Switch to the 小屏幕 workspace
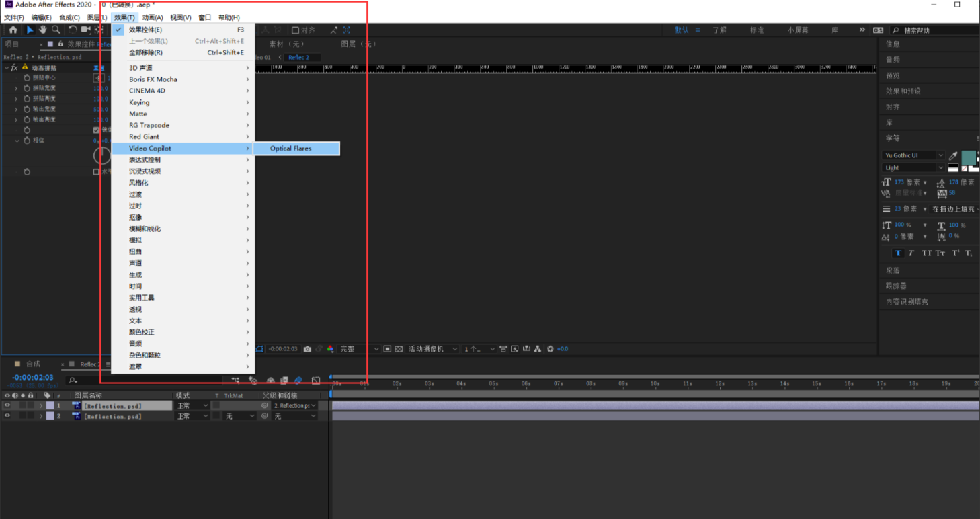This screenshot has width=980, height=519. pyautogui.click(x=798, y=30)
